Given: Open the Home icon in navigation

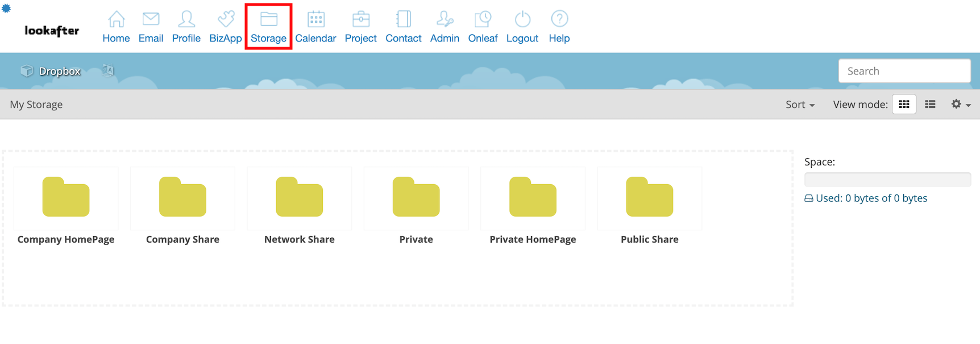Looking at the screenshot, I should tap(116, 19).
